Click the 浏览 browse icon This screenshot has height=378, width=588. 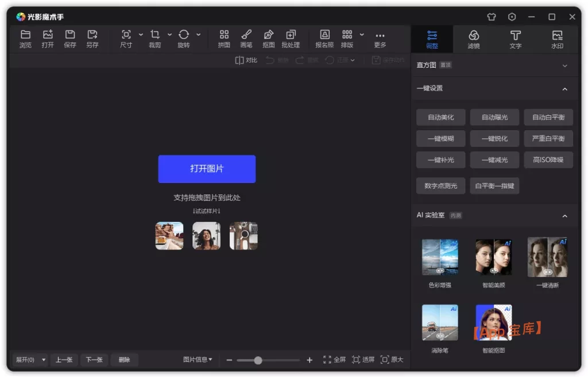tap(25, 38)
